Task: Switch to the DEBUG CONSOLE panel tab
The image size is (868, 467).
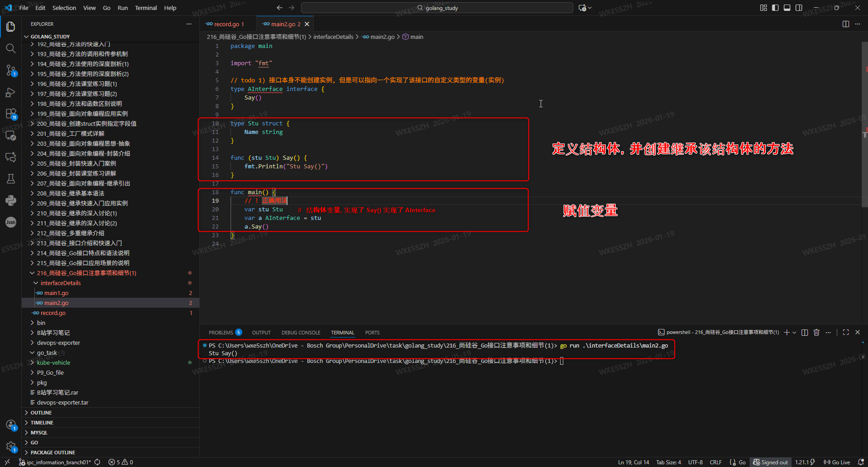Action: (301, 333)
